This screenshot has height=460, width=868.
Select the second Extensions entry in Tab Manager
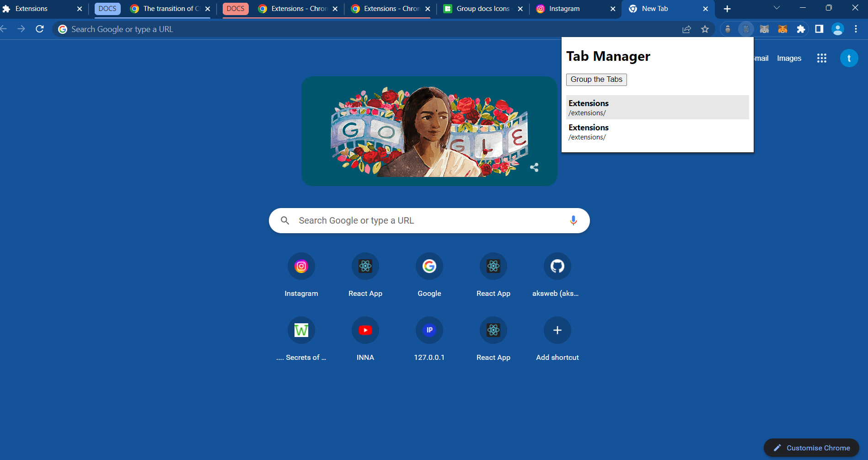pyautogui.click(x=657, y=132)
